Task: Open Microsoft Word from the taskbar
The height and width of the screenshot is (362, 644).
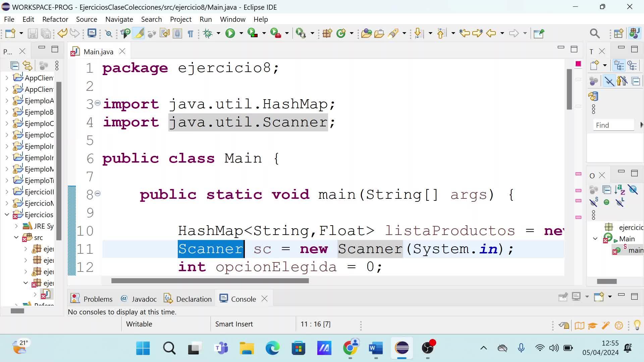Action: 376,348
